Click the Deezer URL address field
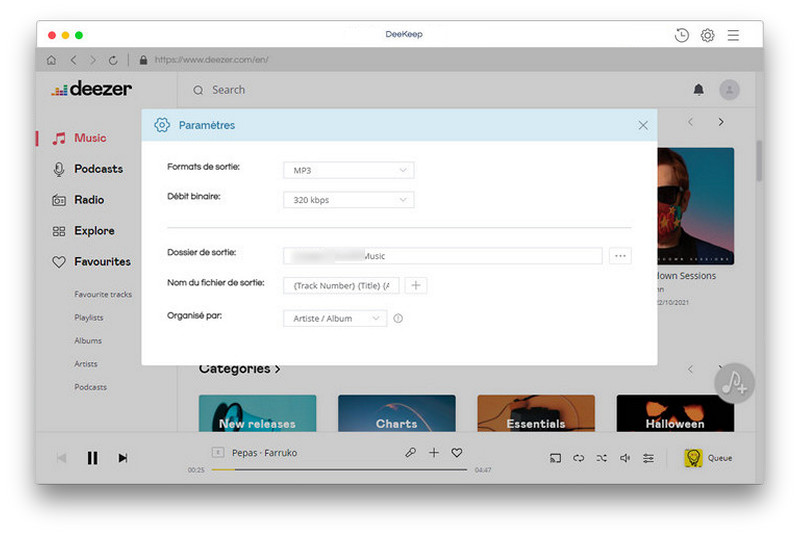This screenshot has height=536, width=800. (211, 60)
